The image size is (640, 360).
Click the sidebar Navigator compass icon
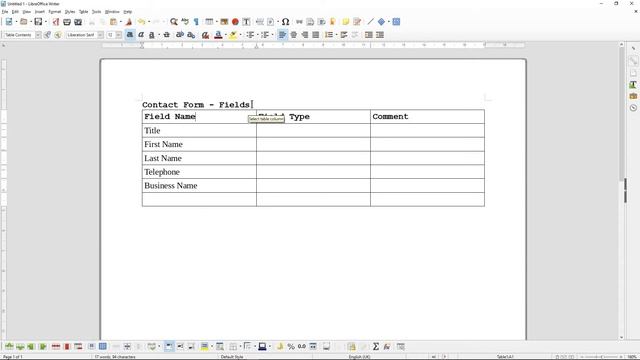pyautogui.click(x=633, y=108)
